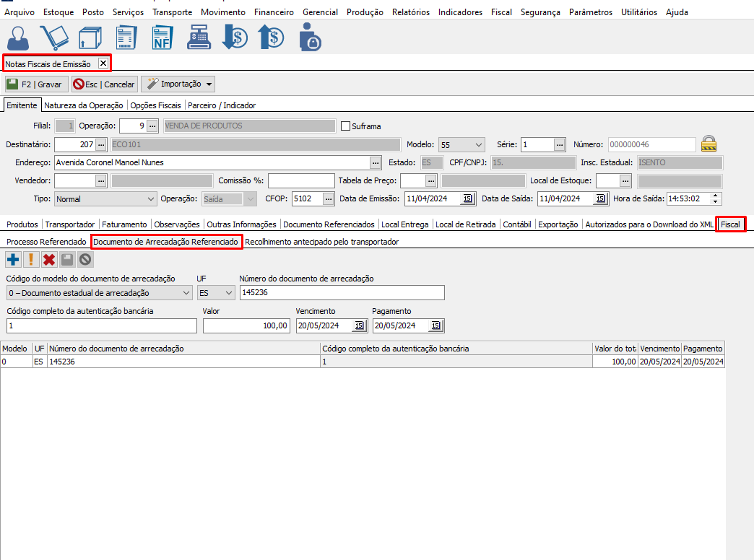The height and width of the screenshot is (560, 754).
Task: Click the F2 Gravar button
Action: click(x=36, y=84)
